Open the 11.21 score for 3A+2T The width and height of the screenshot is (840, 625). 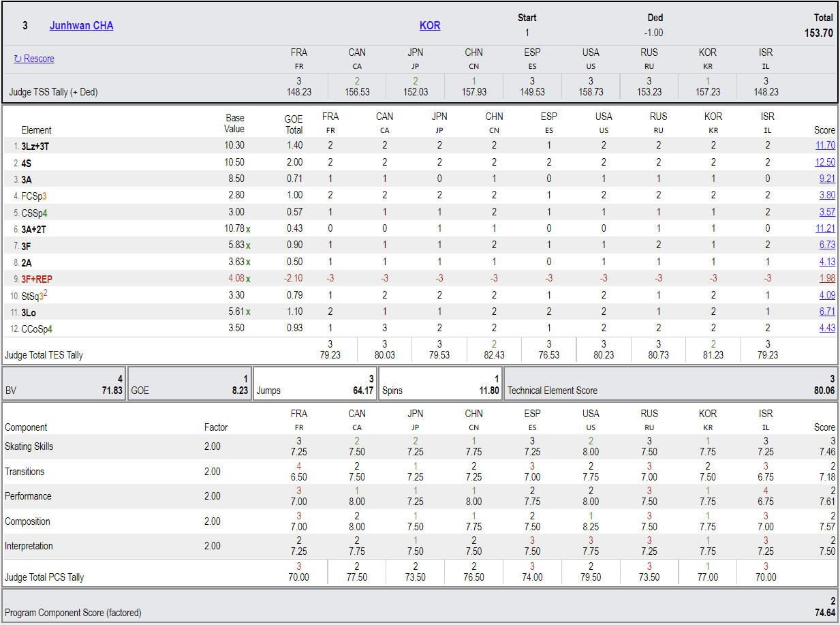[825, 229]
